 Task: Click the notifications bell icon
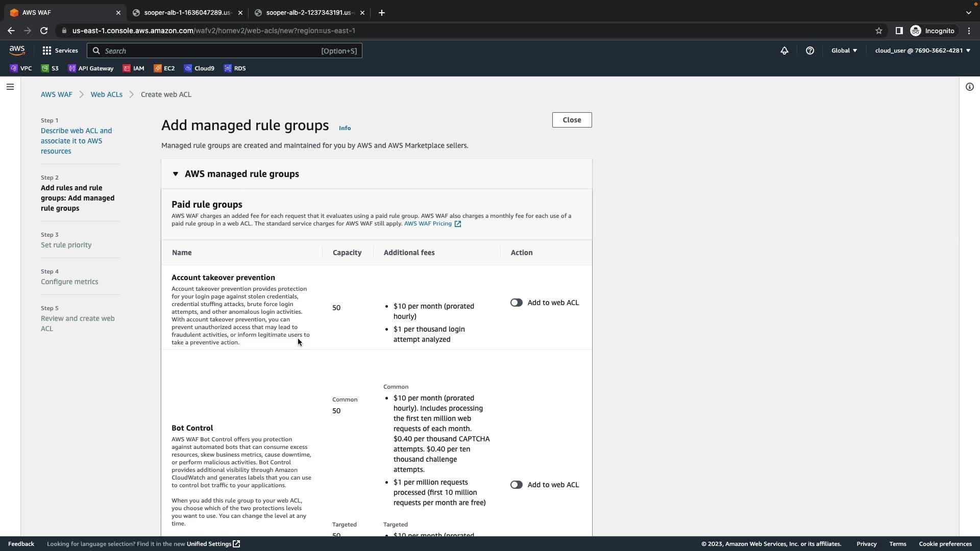[x=785, y=51]
